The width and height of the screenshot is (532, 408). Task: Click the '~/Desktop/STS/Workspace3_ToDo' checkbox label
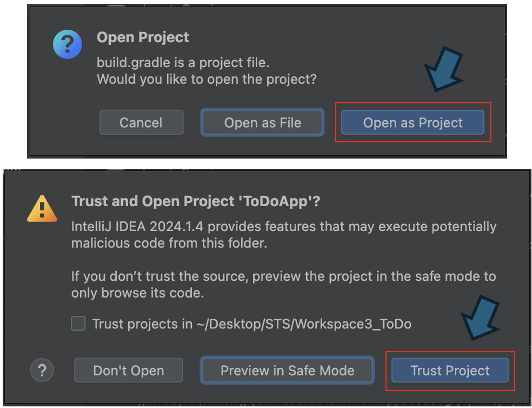point(252,324)
